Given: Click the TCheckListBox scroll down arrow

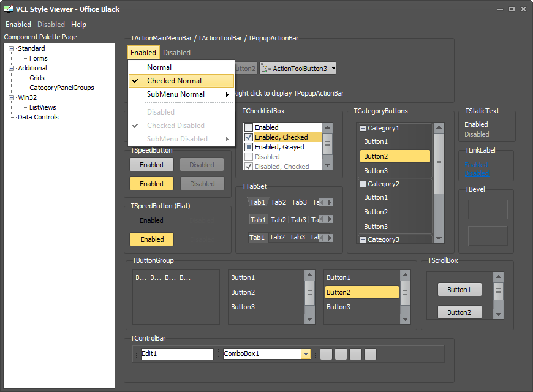Looking at the screenshot, I should point(327,165).
